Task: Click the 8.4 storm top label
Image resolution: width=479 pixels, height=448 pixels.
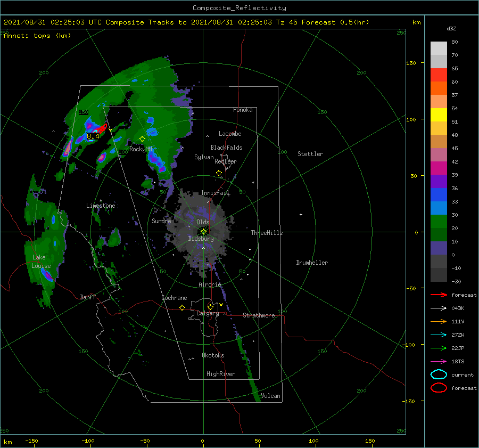Action: click(x=93, y=136)
